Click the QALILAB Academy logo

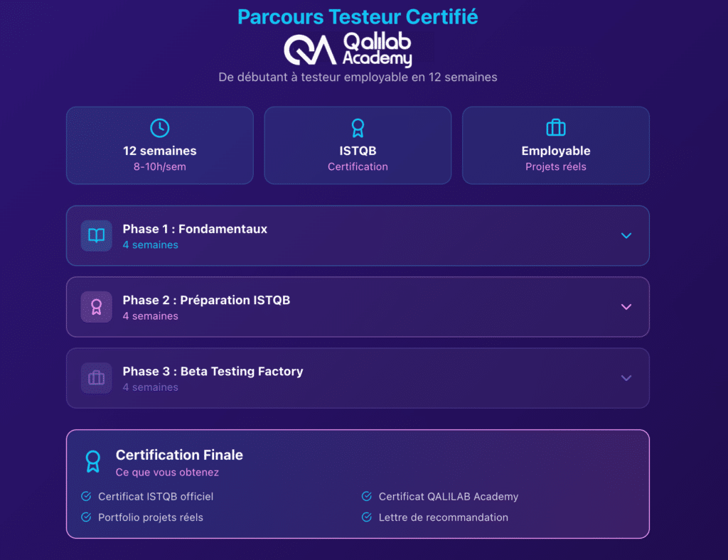point(348,49)
